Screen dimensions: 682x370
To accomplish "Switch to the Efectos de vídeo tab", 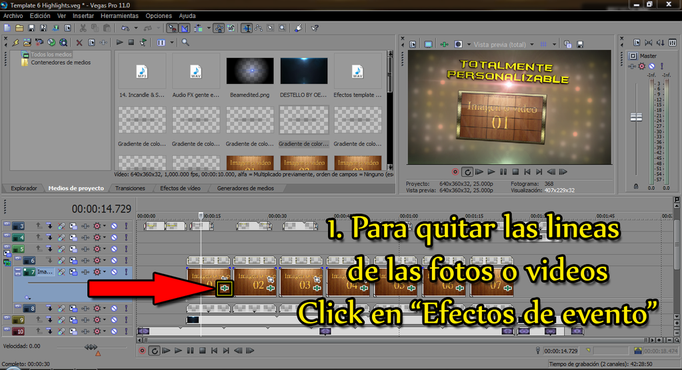I will (180, 188).
